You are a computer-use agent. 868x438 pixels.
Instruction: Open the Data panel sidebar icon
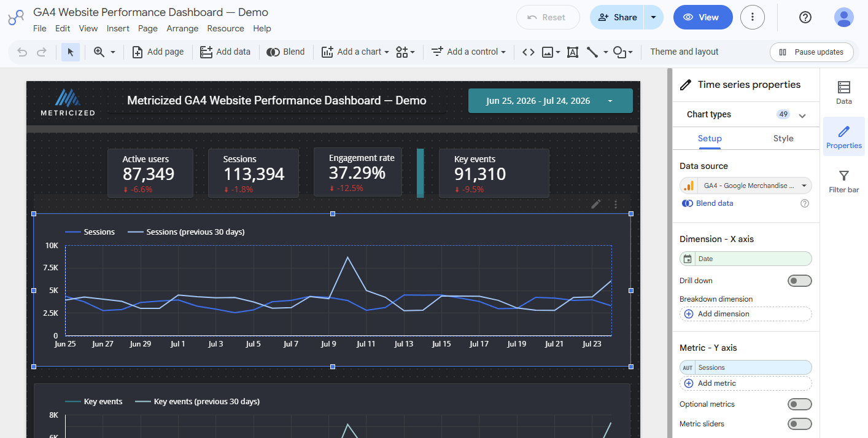click(844, 93)
